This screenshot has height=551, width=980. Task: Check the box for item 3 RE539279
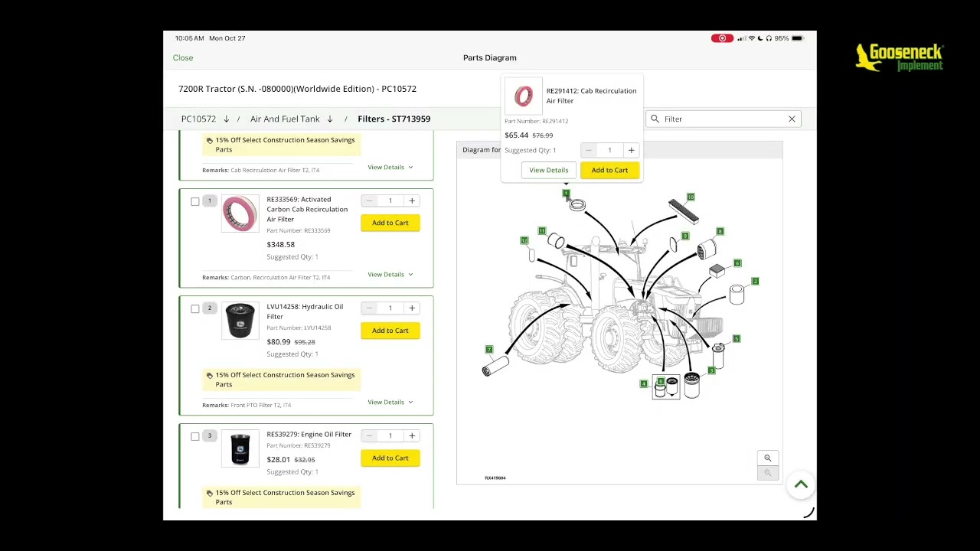click(x=194, y=437)
